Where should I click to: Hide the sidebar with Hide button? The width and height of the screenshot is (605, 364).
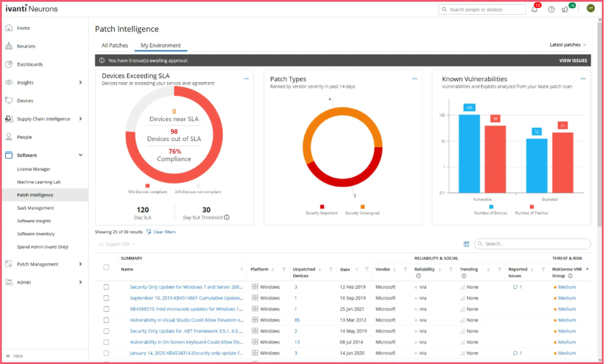coord(14,356)
